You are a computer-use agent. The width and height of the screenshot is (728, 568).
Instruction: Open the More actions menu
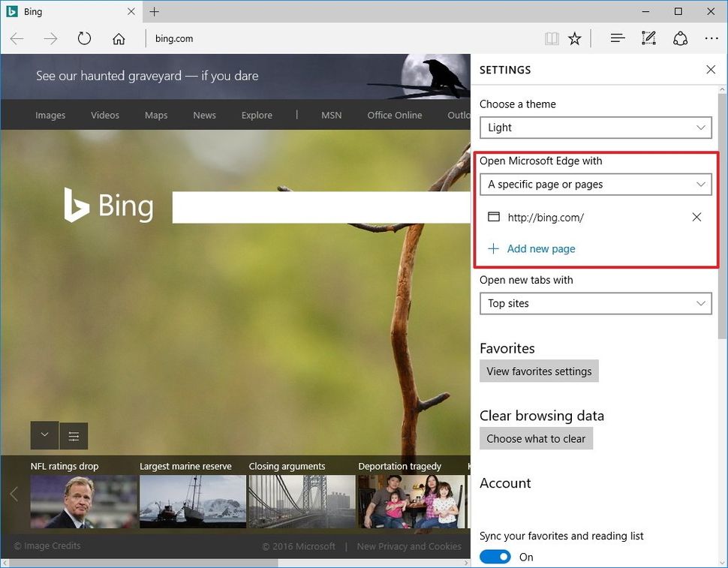(x=711, y=38)
